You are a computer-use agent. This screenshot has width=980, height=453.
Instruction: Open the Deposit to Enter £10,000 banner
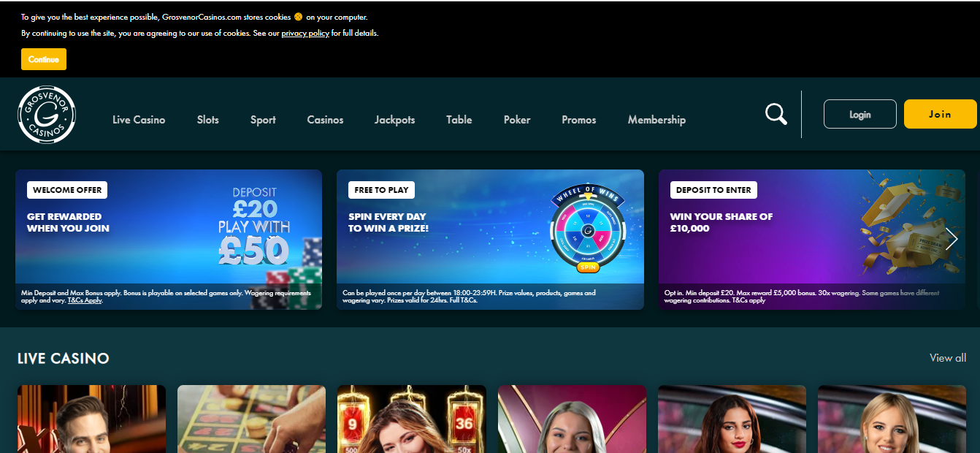tap(812, 240)
